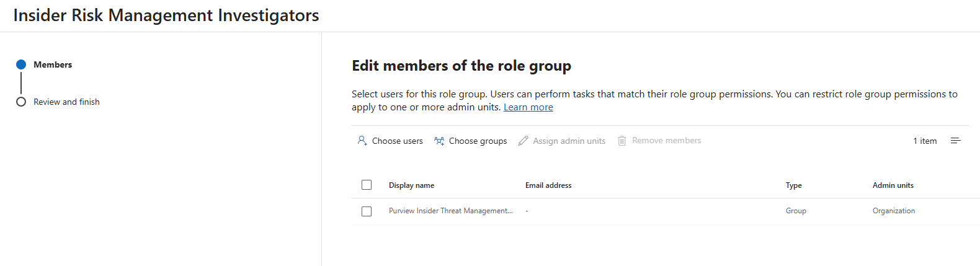Go to the Review and finish step label
Screen dimensions: 980x266
click(66, 102)
